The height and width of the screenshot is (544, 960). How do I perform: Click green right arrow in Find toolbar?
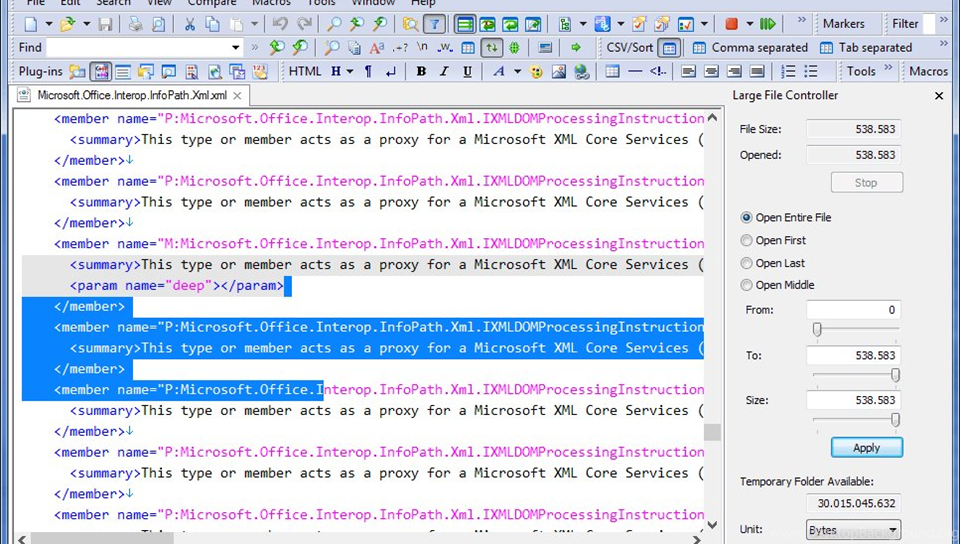[x=576, y=48]
